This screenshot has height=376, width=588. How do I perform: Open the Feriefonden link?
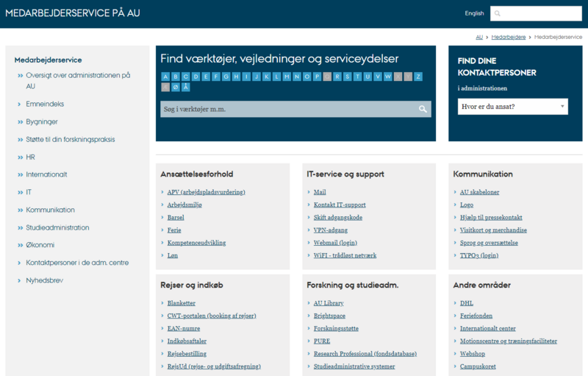[x=476, y=316]
